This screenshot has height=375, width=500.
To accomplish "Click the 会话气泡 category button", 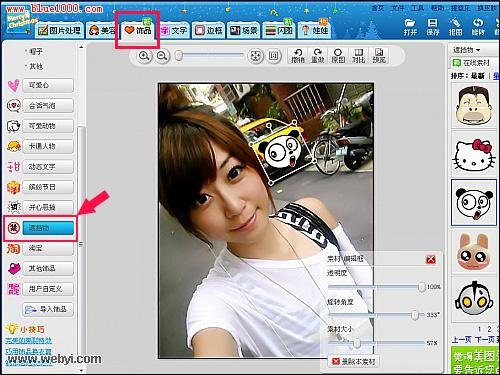I will [x=48, y=106].
